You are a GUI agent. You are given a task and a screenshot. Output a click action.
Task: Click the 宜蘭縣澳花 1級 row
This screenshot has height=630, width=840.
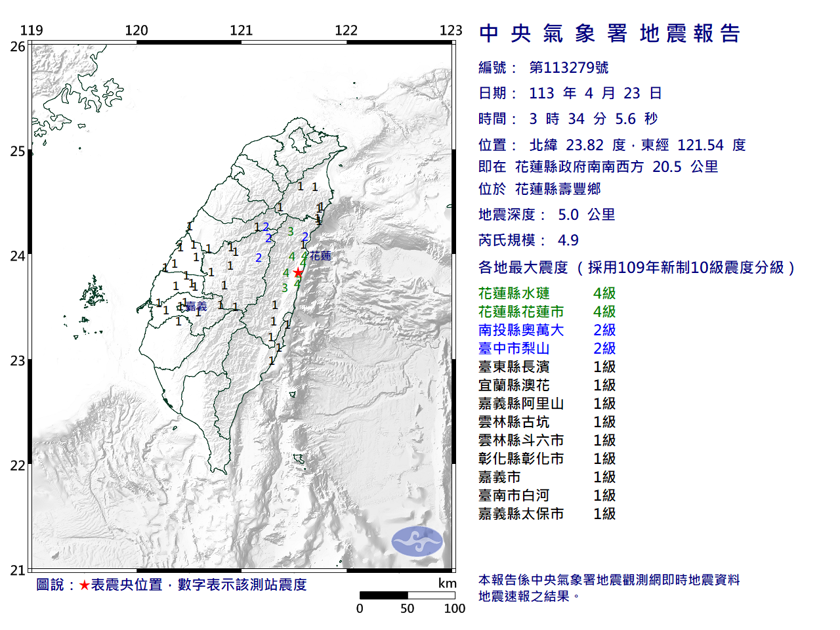click(547, 385)
